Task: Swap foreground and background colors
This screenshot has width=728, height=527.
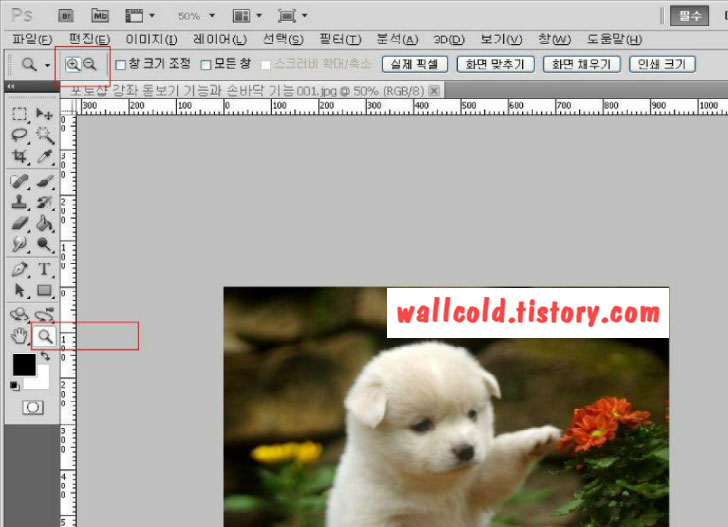Action: [45, 356]
